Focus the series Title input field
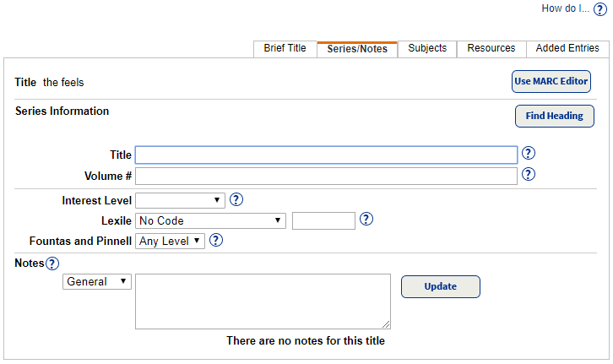 click(x=326, y=155)
